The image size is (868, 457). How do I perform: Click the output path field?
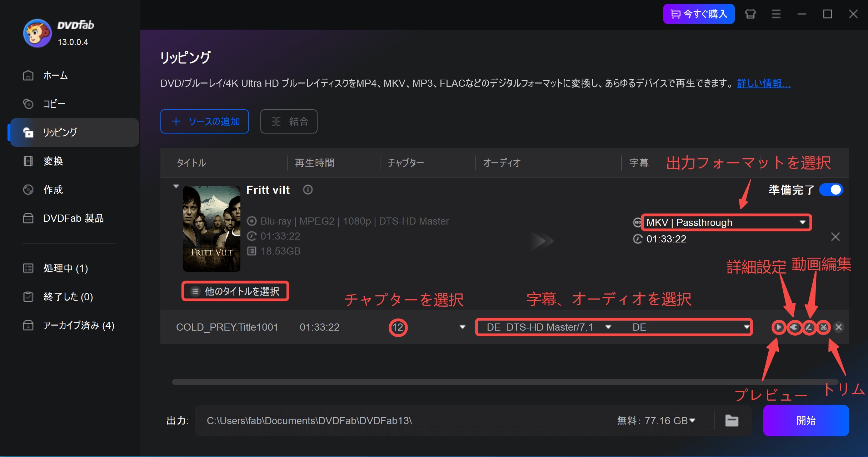click(x=404, y=421)
